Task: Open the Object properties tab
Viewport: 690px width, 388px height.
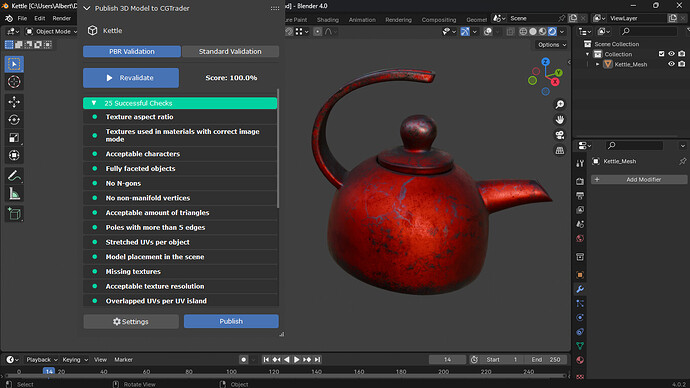Action: click(580, 275)
